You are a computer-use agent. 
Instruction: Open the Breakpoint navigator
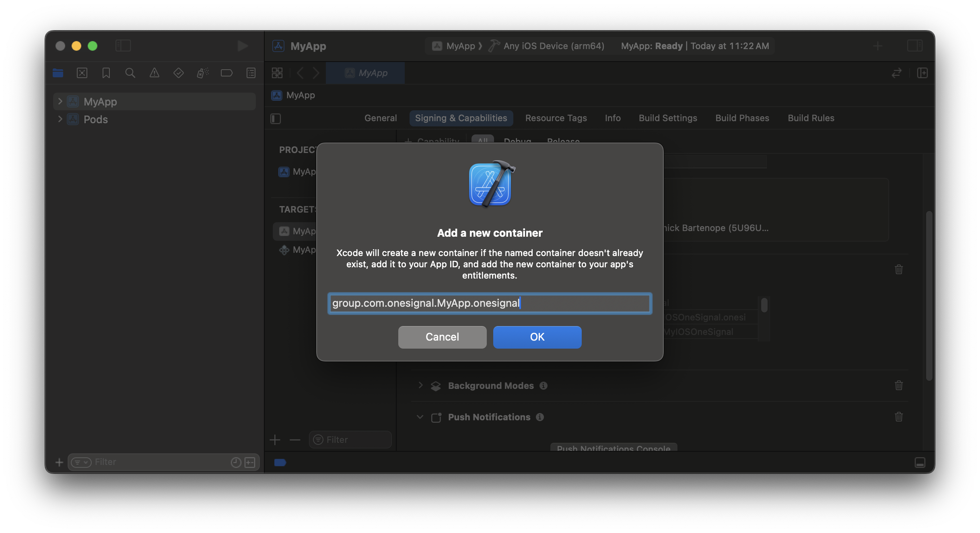click(x=227, y=73)
